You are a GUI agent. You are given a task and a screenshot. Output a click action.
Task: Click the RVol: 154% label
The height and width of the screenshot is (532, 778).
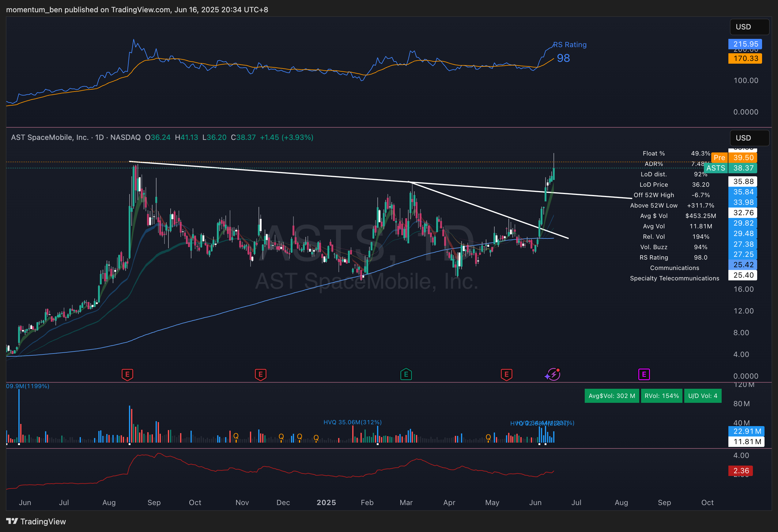point(662,396)
